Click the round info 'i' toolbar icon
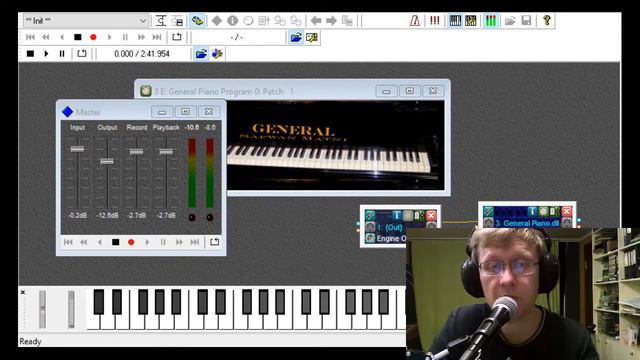The width and height of the screenshot is (640, 360). point(232,20)
